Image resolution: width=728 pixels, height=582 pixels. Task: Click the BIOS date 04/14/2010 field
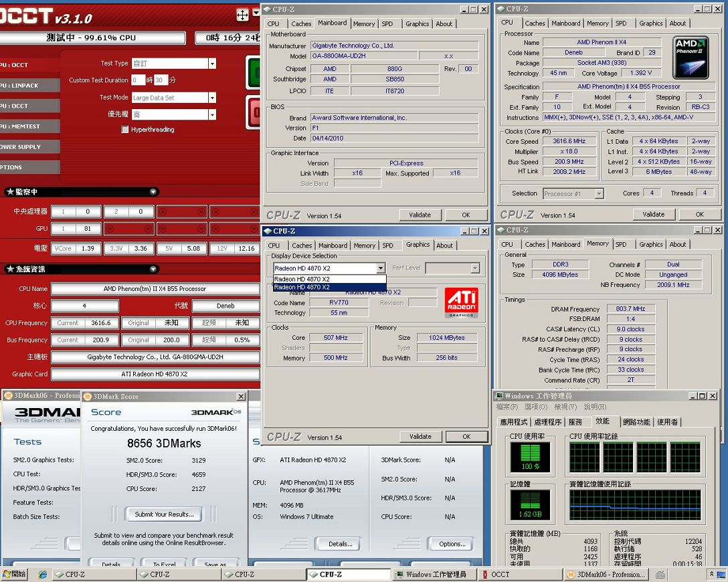coord(395,138)
